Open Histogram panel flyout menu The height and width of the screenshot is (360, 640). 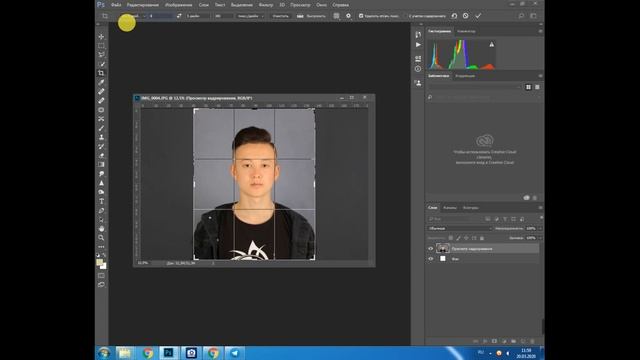tap(540, 31)
